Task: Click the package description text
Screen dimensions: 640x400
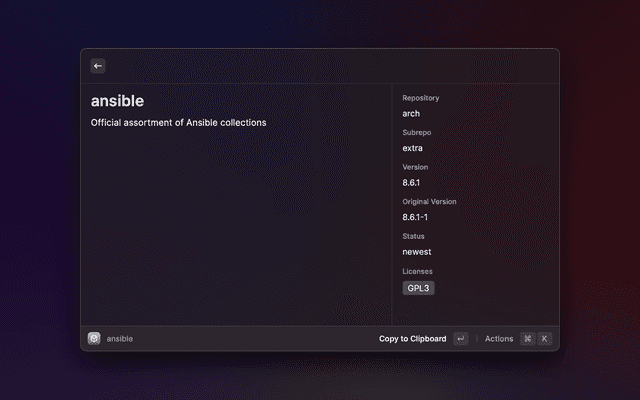Action: point(178,123)
